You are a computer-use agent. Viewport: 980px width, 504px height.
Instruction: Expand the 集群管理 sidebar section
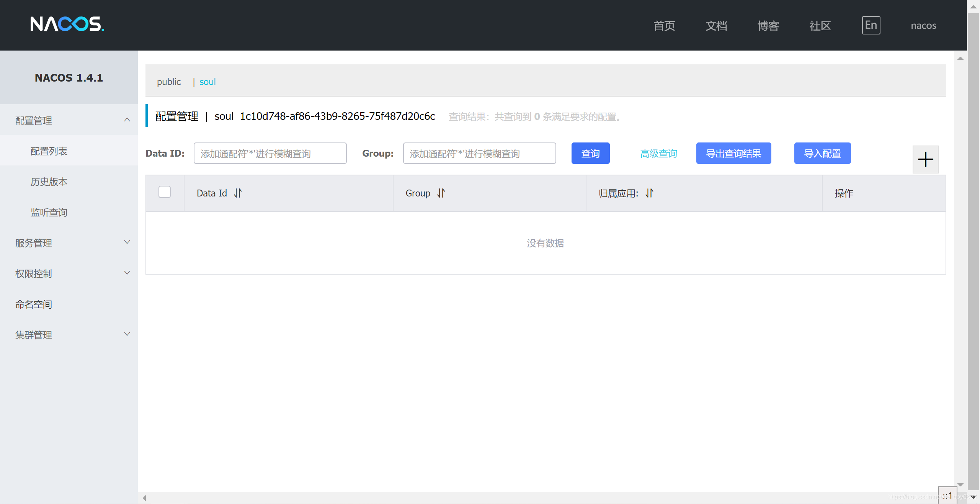click(127, 334)
